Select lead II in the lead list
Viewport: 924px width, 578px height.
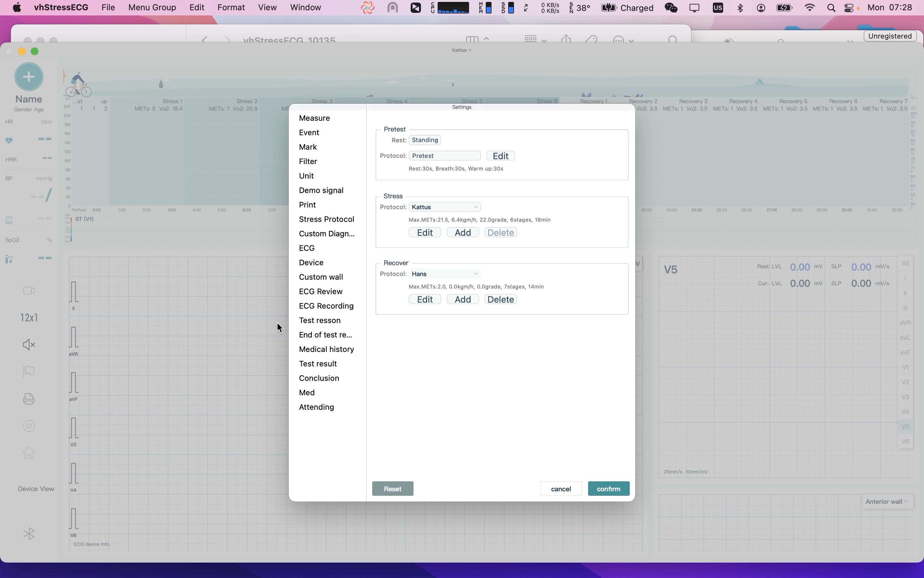[905, 293]
